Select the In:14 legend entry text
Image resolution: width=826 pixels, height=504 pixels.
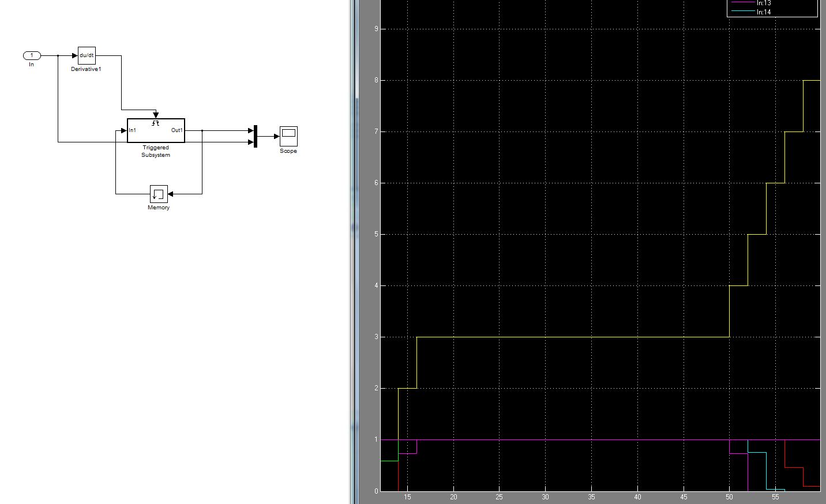[764, 12]
